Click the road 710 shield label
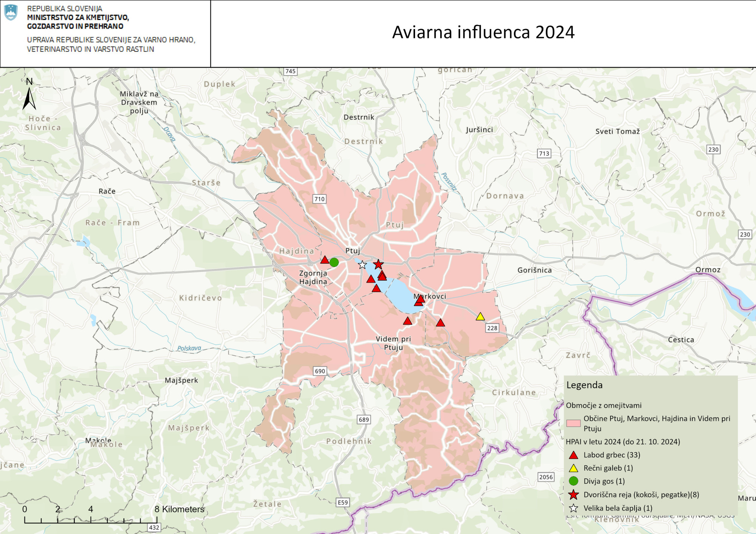This screenshot has height=534, width=756. click(x=319, y=199)
